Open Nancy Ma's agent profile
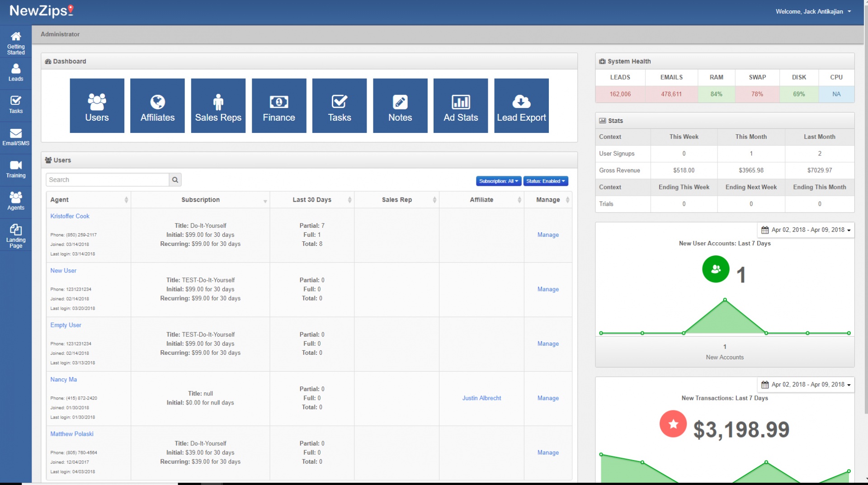The width and height of the screenshot is (868, 485). (x=63, y=380)
